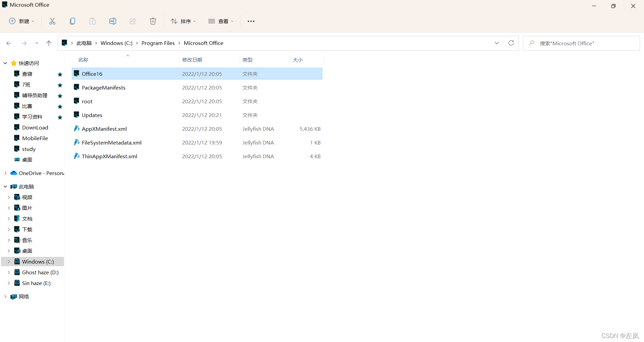Expand address bar history dropdown
This screenshot has width=644, height=342.
(x=497, y=43)
